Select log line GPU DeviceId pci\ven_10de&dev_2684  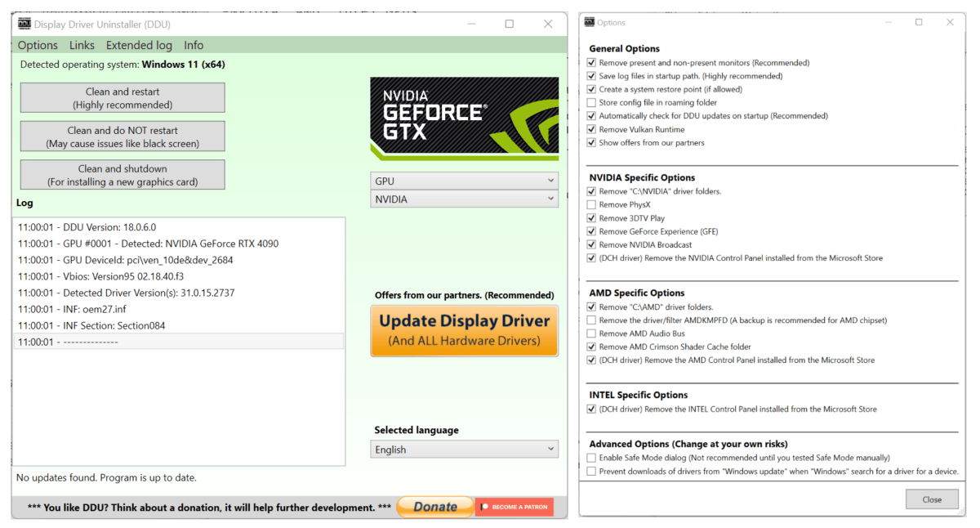(x=179, y=260)
